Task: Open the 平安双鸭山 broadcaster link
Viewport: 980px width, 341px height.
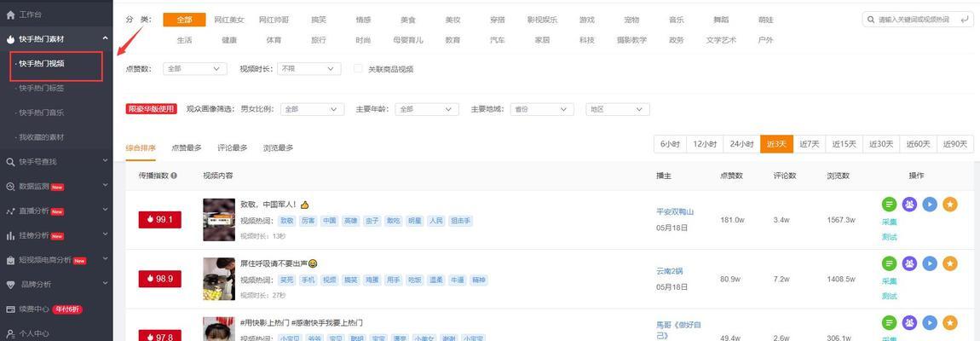Action: coord(675,211)
